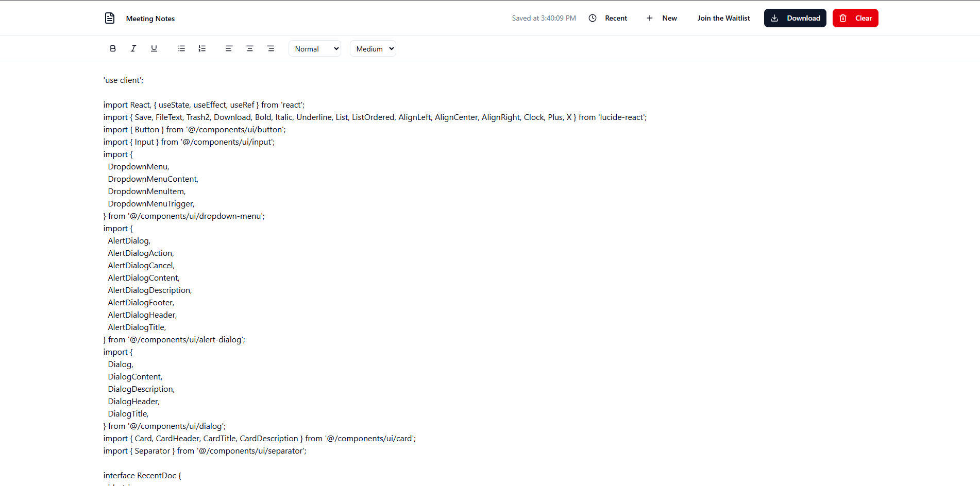Image resolution: width=980 pixels, height=486 pixels.
Task: Toggle underline formatting
Action: [154, 48]
